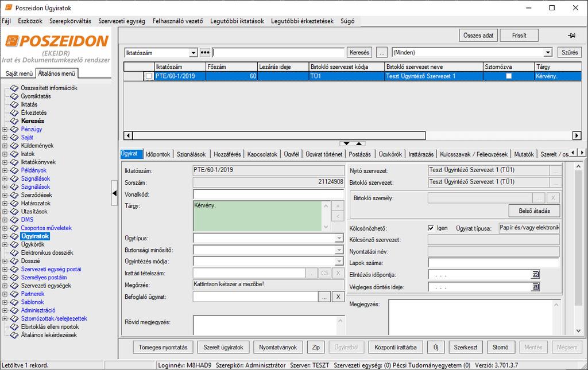This screenshot has height=370, width=588.
Task: Click the Poszeidon logo in the sidebar
Action: click(x=57, y=41)
